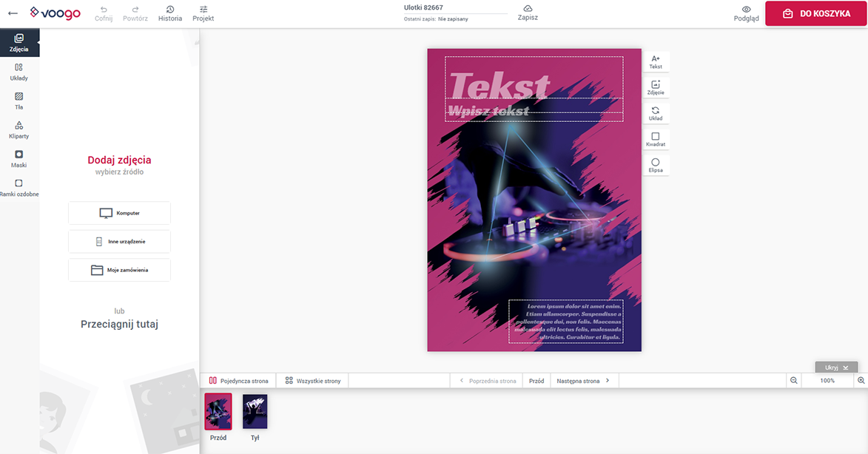Collapse page strip with Ukryj
Viewport: 868px width, 454px height.
[x=836, y=367]
